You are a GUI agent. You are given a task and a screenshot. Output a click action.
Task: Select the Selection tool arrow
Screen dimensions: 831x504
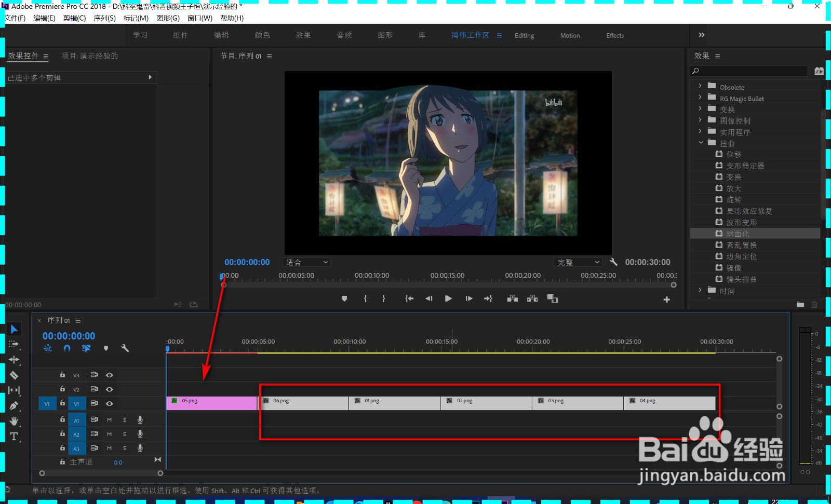[14, 330]
